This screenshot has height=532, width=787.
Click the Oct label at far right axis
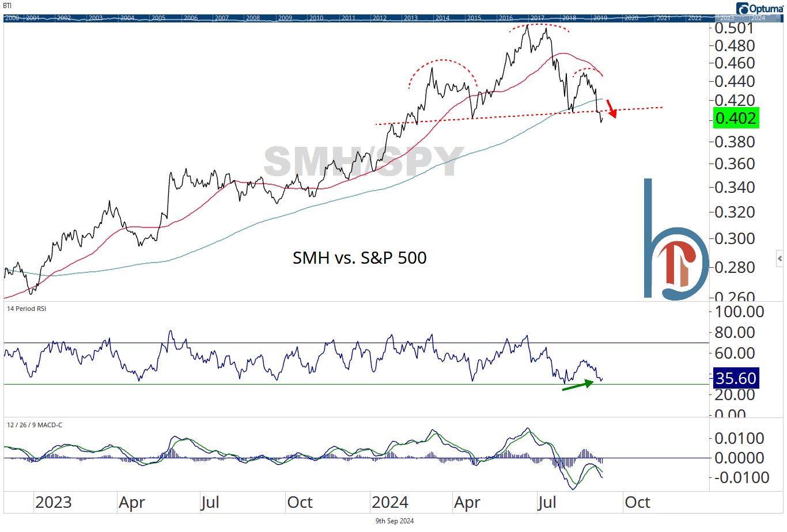point(638,502)
